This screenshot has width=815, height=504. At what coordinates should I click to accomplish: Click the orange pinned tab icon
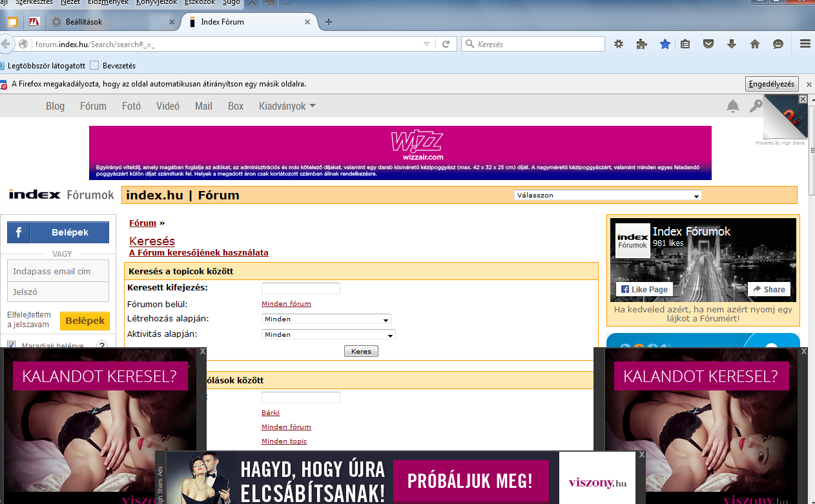click(12, 22)
